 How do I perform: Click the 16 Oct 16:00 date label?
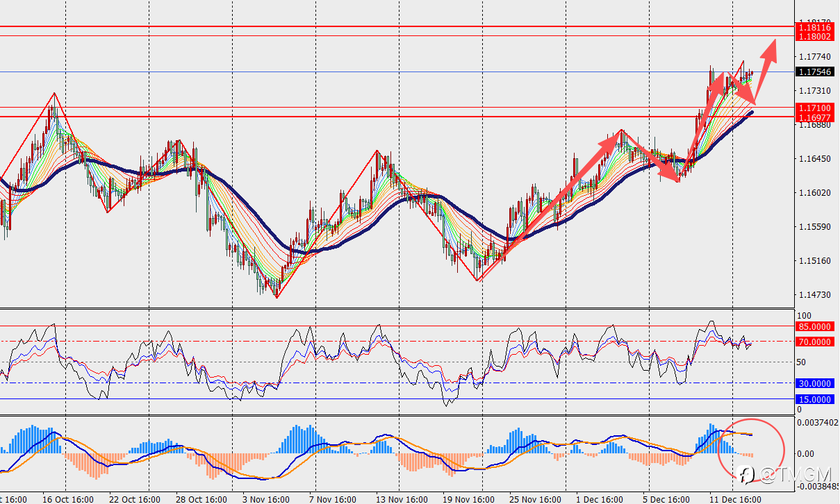[x=68, y=499]
